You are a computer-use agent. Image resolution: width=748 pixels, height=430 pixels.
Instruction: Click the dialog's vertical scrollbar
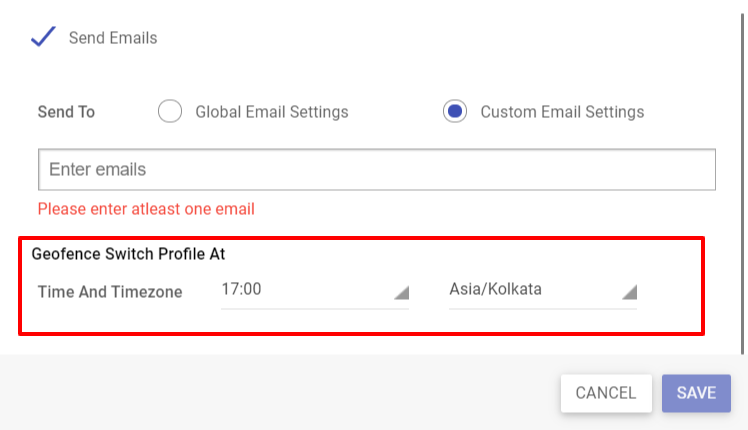pyautogui.click(x=742, y=184)
